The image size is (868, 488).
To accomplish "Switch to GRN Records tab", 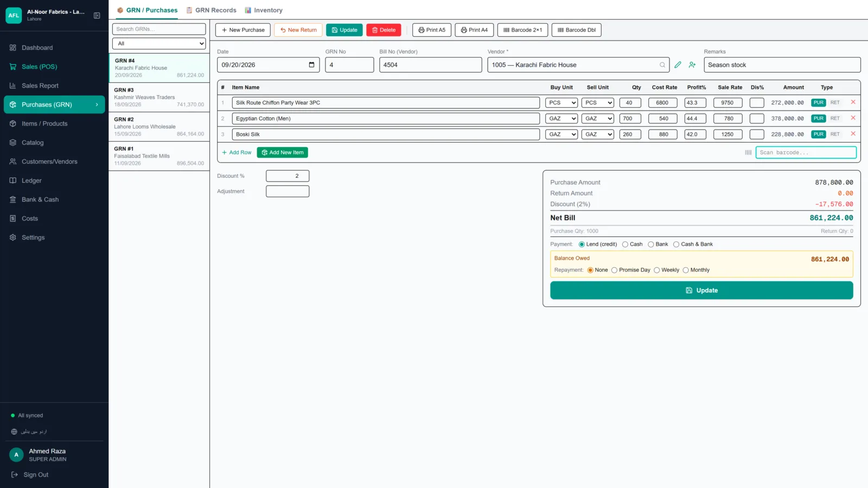I will (211, 10).
